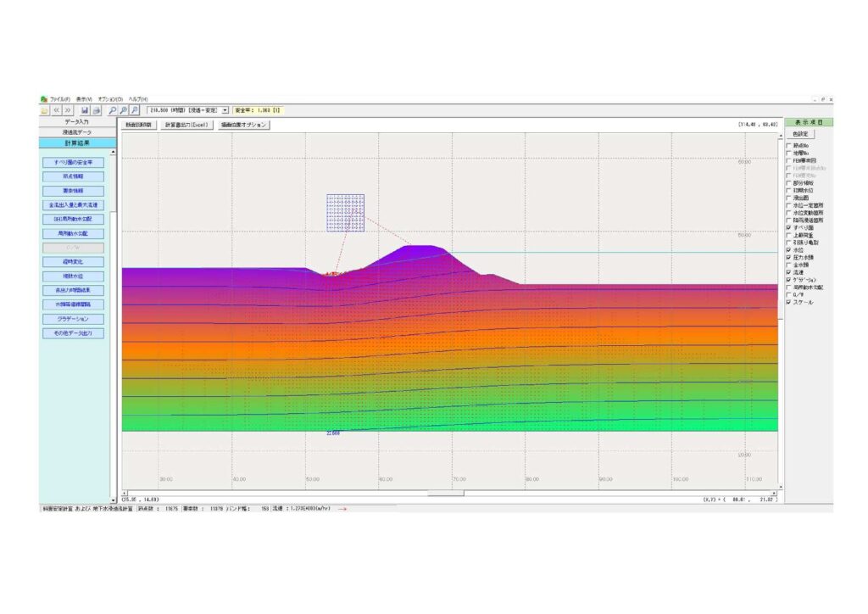Click the leftmost magnifier zoom icon
Viewport: 868px width, 614px height.
(113, 110)
